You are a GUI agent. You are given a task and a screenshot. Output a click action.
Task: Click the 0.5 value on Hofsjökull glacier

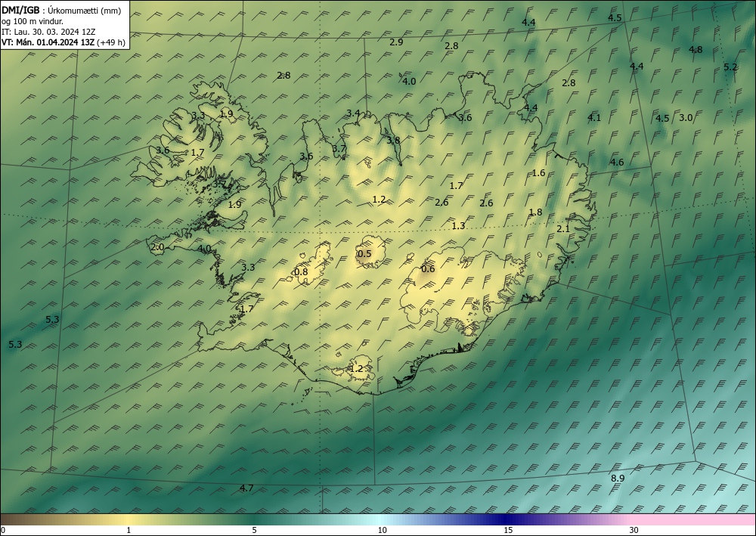coord(364,253)
